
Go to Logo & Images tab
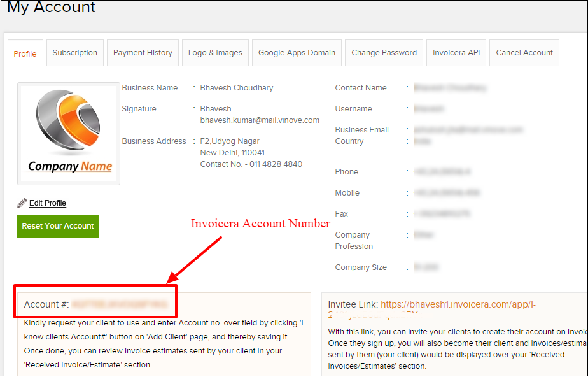(x=215, y=52)
